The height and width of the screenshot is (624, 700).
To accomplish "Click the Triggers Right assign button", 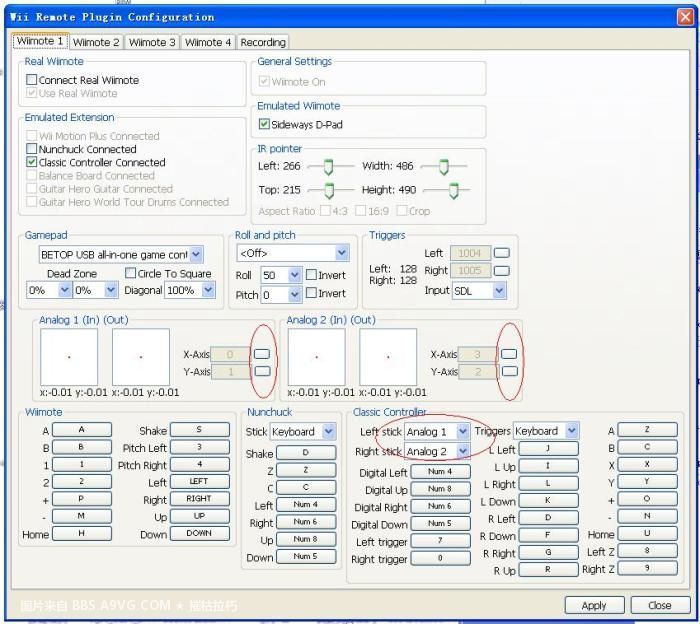I will (502, 270).
